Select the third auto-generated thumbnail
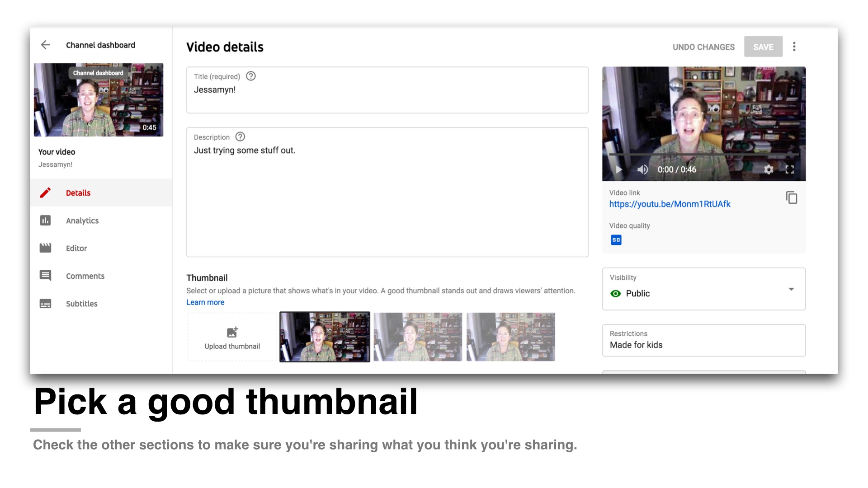 coord(509,336)
